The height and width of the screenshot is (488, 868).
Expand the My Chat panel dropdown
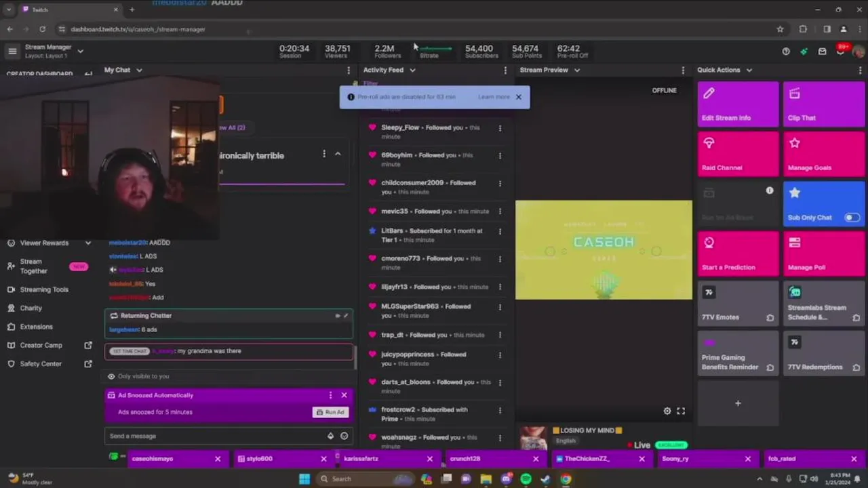coord(139,70)
